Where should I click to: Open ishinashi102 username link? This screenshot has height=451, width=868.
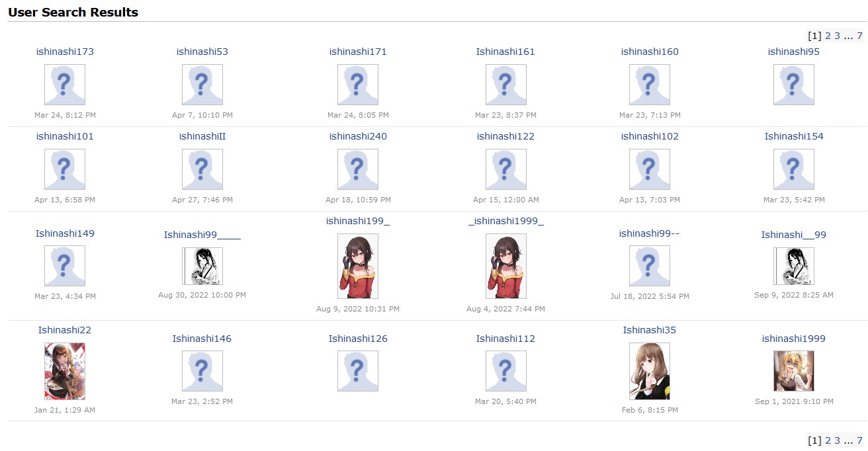click(x=650, y=136)
